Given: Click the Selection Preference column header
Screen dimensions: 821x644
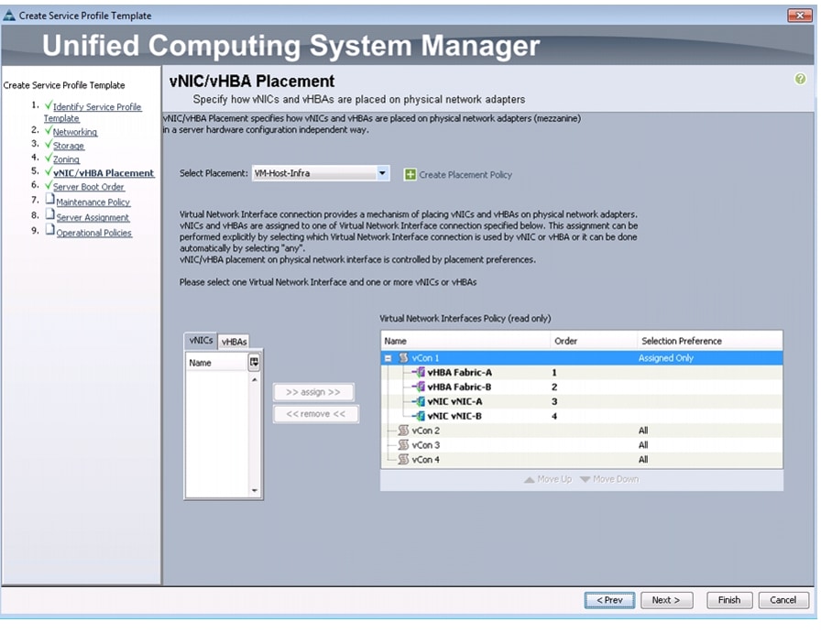Looking at the screenshot, I should 710,341.
